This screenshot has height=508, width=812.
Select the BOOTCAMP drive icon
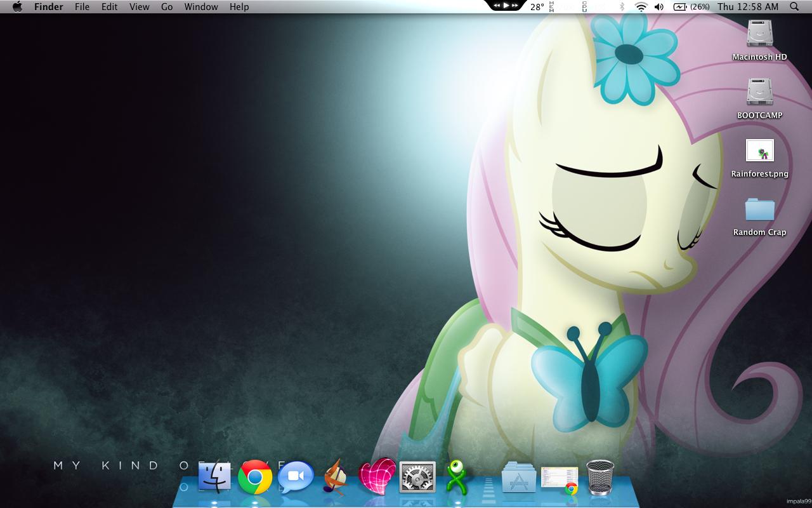pyautogui.click(x=759, y=92)
